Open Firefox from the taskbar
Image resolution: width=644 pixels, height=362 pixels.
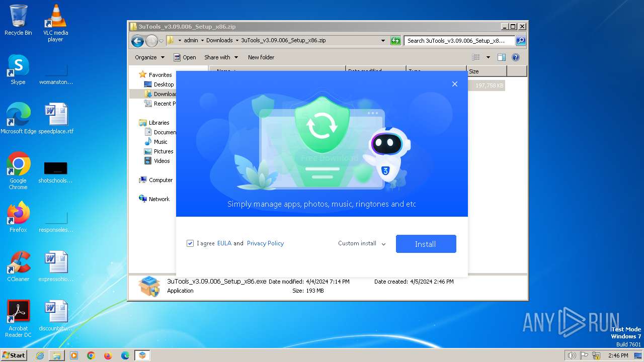click(108, 355)
